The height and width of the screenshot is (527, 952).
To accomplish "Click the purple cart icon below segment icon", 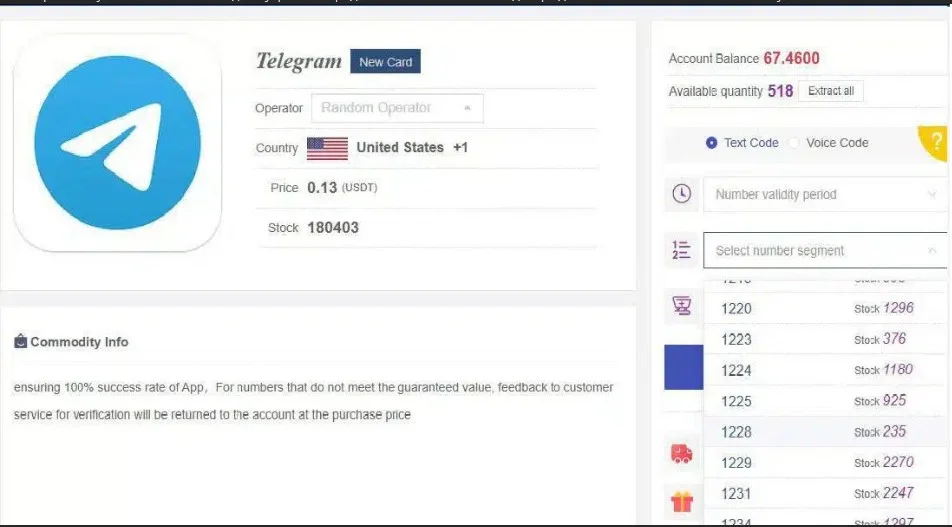I will click(x=681, y=305).
